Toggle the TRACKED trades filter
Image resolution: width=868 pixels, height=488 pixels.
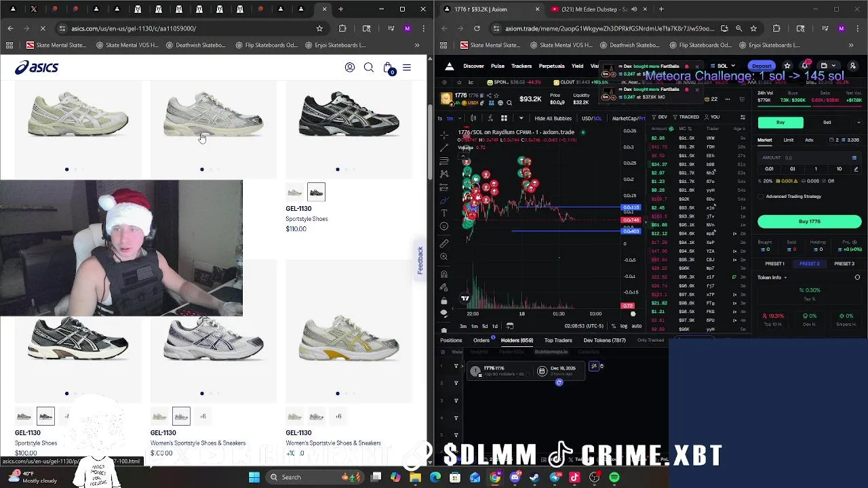coord(686,117)
